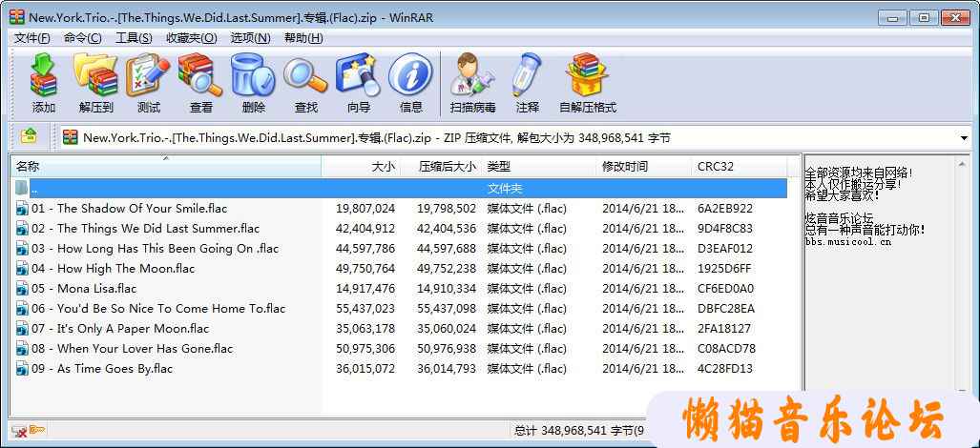Click packed size value 42,404,536
This screenshot has height=448, width=980.
447,229
